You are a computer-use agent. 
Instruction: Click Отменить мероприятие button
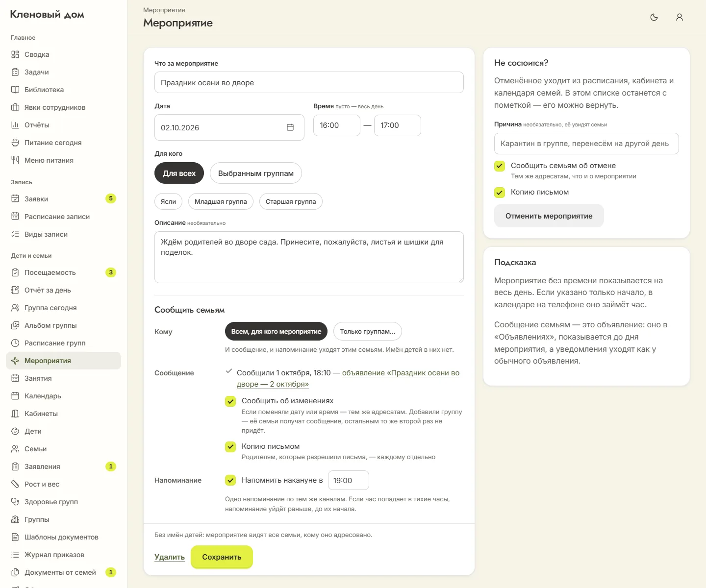tap(549, 216)
